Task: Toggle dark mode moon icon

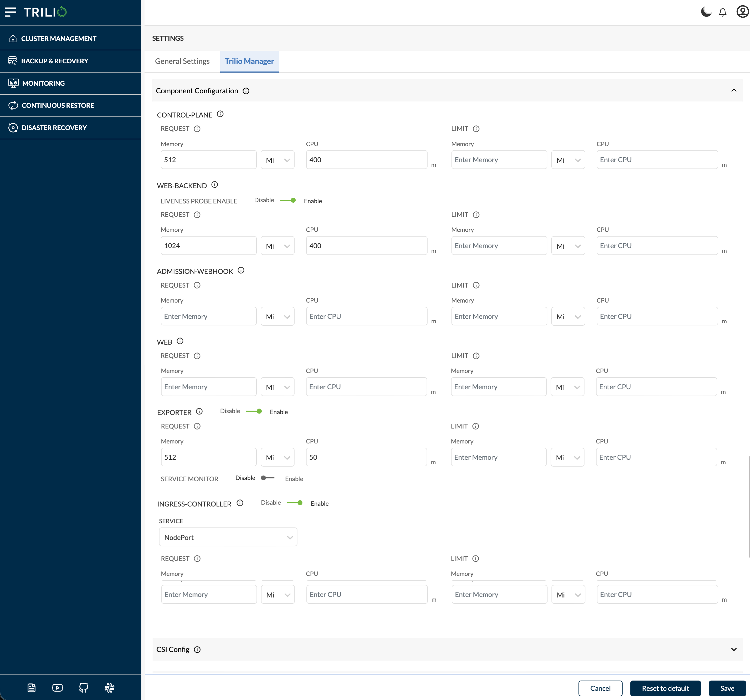Action: [706, 12]
